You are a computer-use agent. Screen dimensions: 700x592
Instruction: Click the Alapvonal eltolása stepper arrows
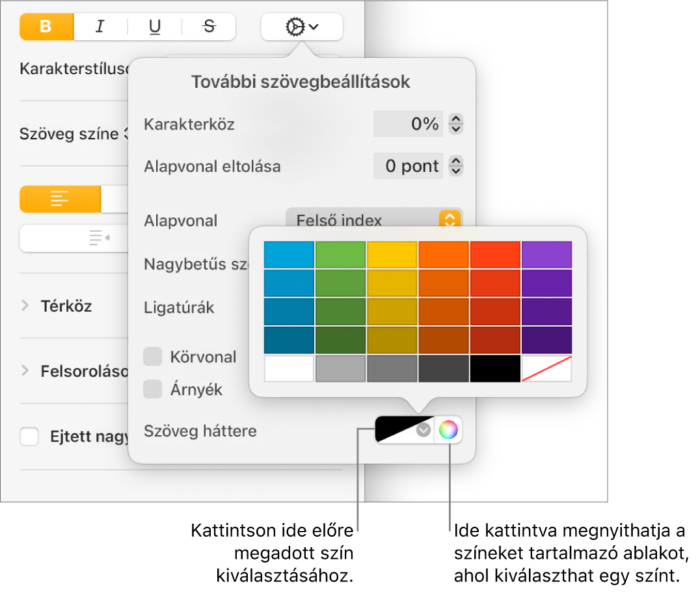[x=455, y=166]
